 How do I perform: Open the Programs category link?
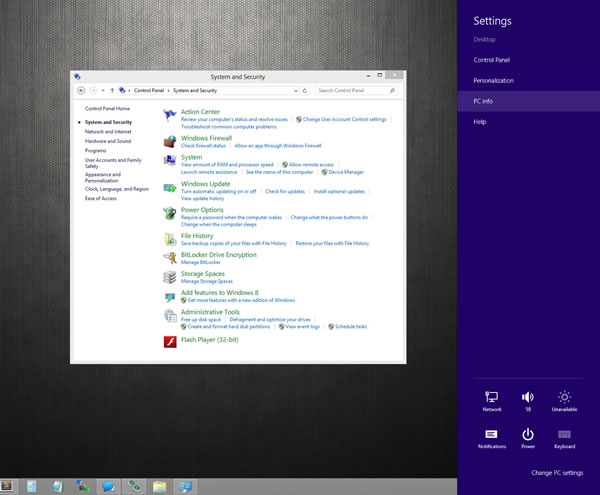coord(96,151)
